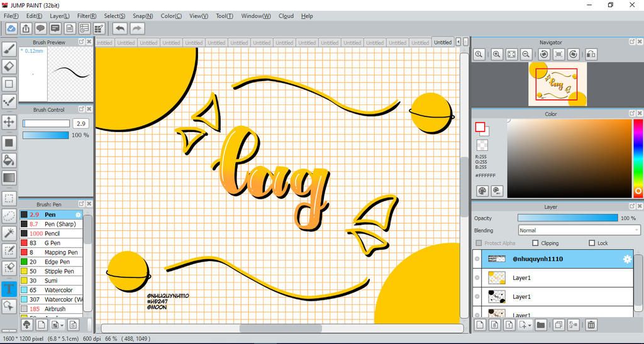Zoom out using Navigator magnifier minus
Viewport: 644px width, 344px height.
[526, 54]
